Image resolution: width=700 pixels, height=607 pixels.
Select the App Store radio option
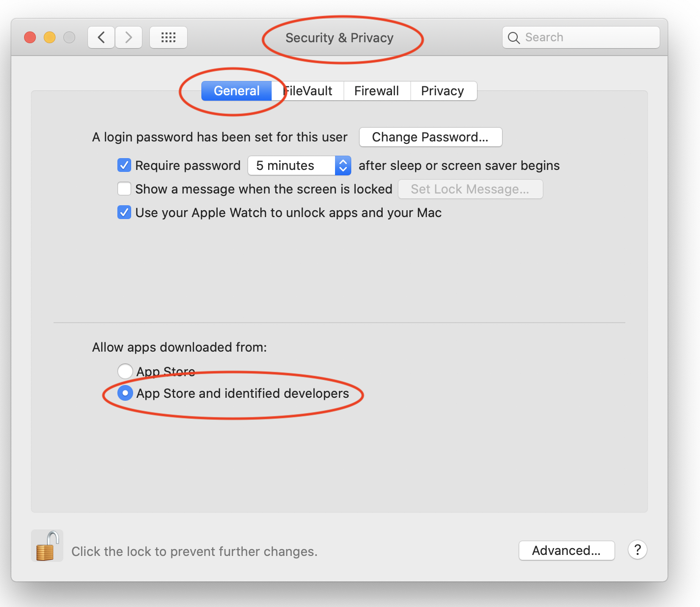125,371
